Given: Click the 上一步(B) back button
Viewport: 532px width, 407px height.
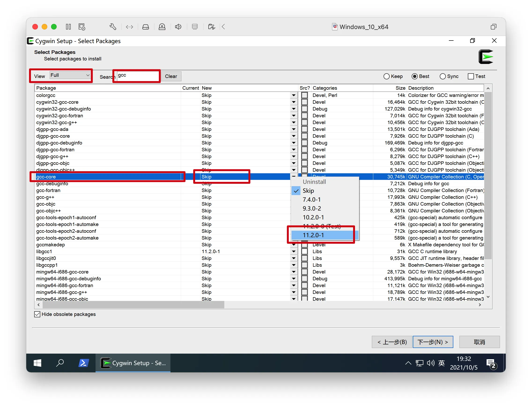Looking at the screenshot, I should click(392, 342).
